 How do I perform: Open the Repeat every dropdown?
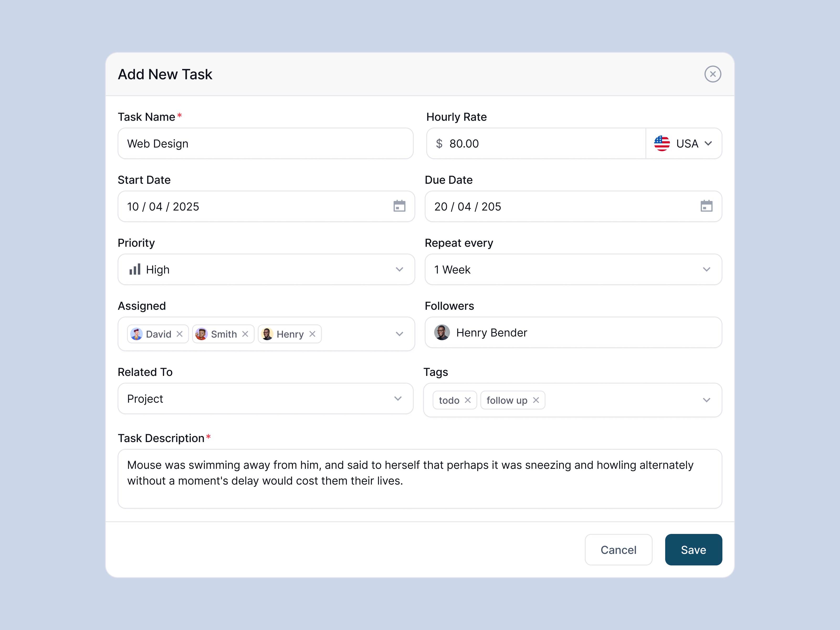[706, 269]
